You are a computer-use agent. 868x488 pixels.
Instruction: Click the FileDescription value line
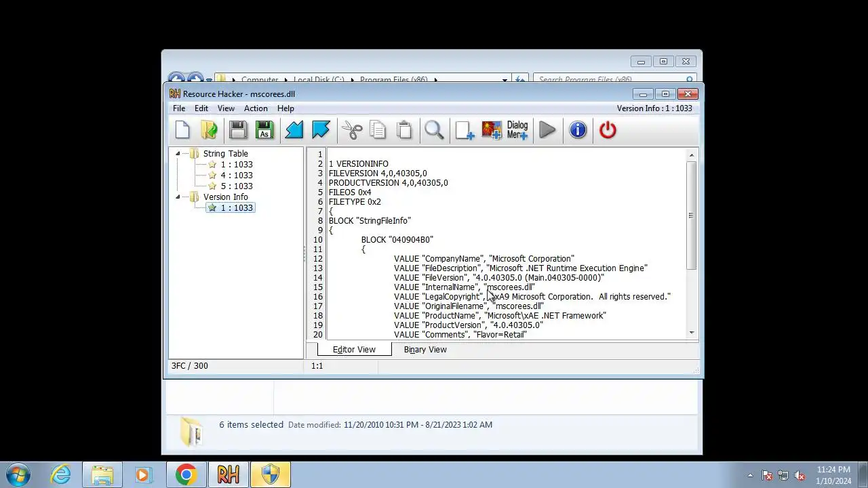point(520,268)
